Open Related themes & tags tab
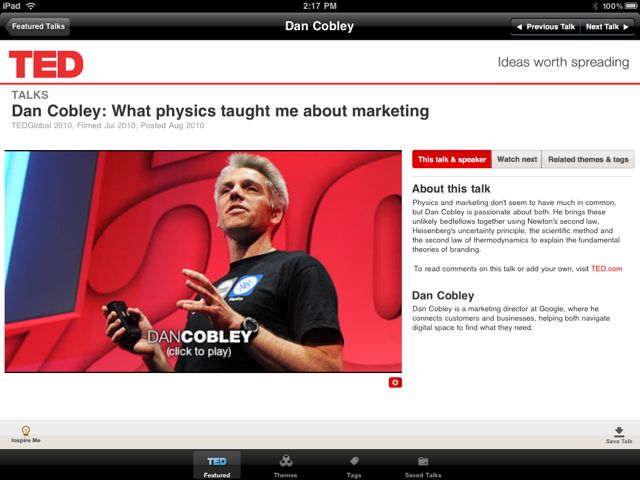This screenshot has width=640, height=480. pos(588,159)
